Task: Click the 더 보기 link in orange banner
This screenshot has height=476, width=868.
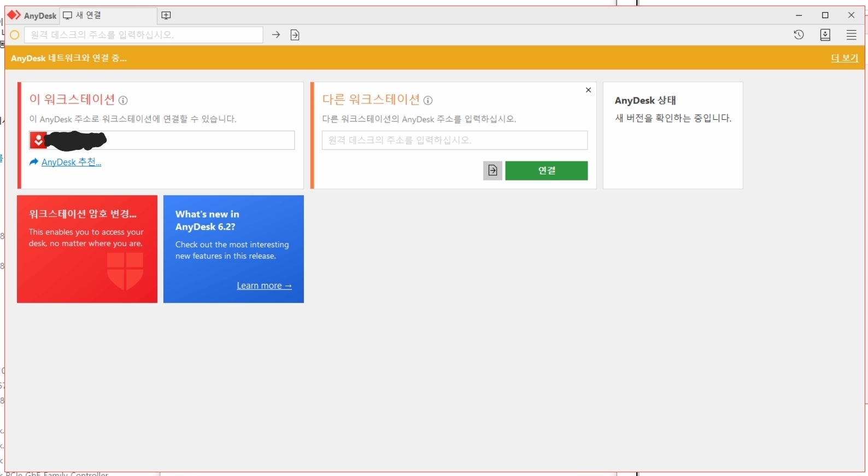Action: pos(844,58)
